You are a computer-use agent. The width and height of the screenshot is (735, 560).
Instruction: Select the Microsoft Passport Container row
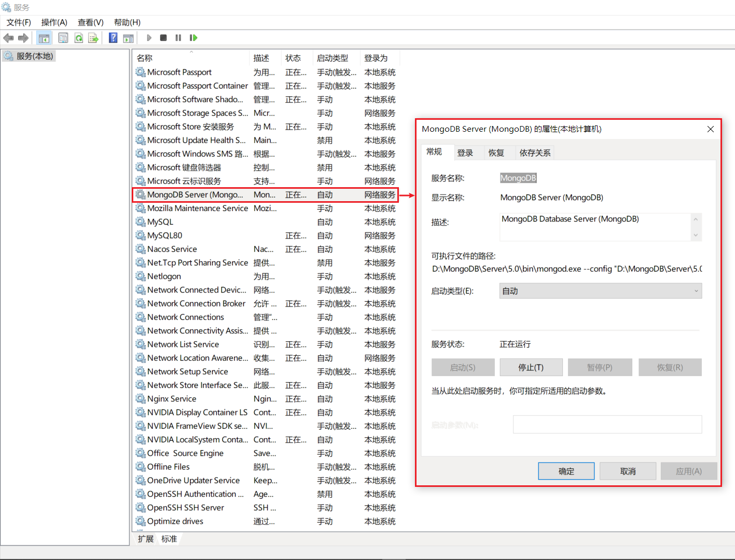(266, 86)
